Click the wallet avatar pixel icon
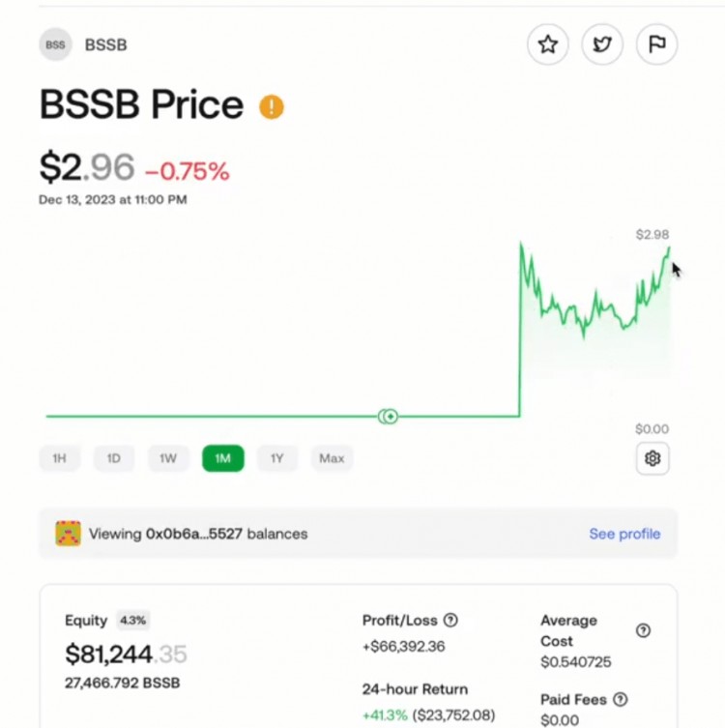725x728 pixels. 68,534
